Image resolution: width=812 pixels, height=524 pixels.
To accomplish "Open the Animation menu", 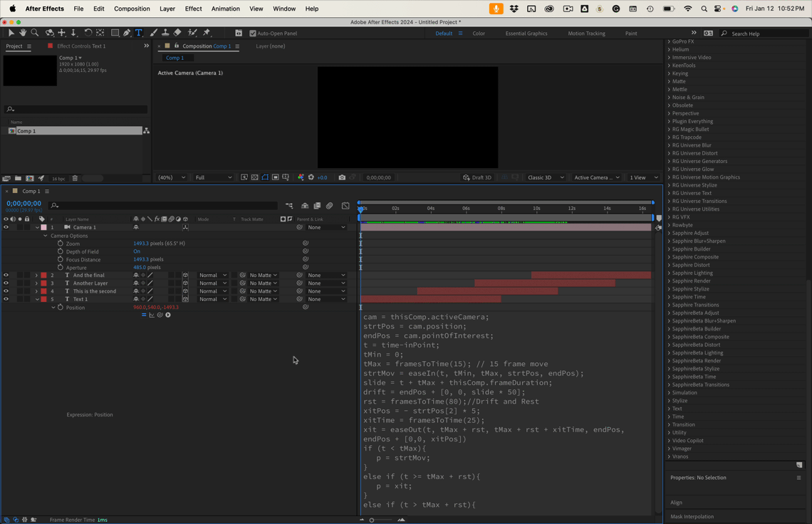I will click(225, 9).
